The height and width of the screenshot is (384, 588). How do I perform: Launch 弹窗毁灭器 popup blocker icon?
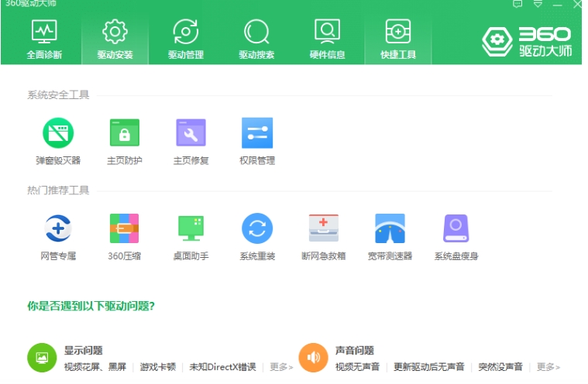[x=58, y=133]
